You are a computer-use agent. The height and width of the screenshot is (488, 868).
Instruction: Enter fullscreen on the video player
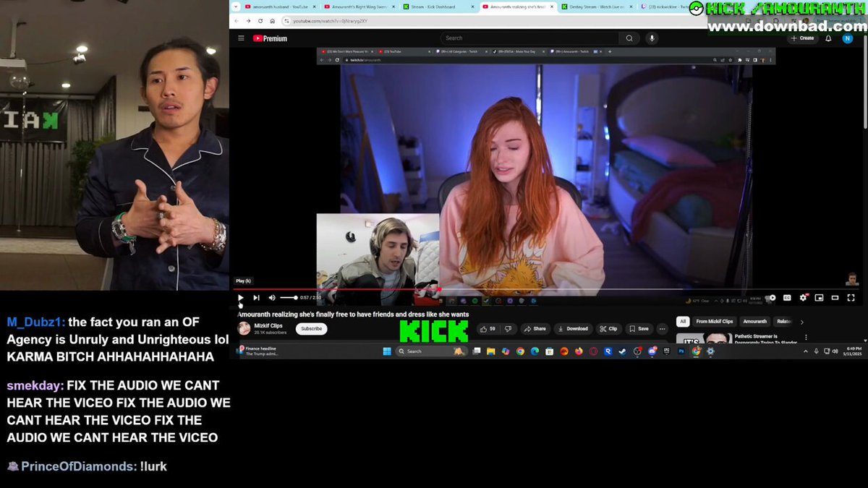click(851, 297)
